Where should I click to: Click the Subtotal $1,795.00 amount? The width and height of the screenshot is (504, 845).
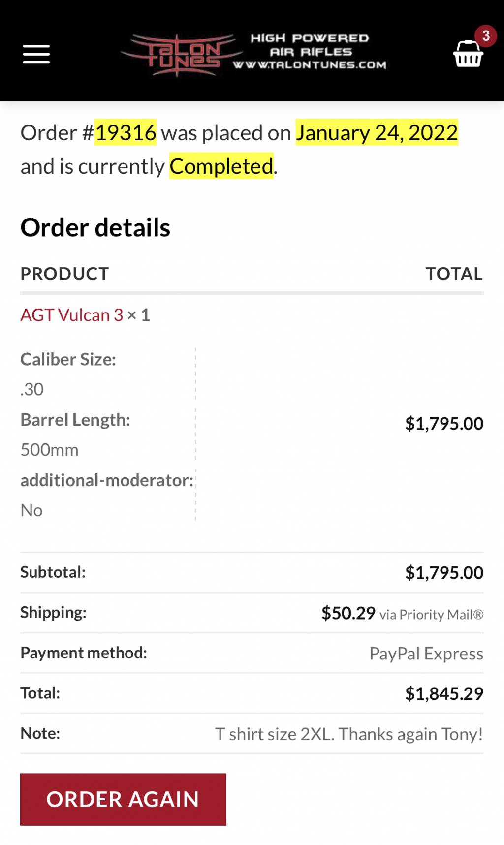(x=444, y=573)
